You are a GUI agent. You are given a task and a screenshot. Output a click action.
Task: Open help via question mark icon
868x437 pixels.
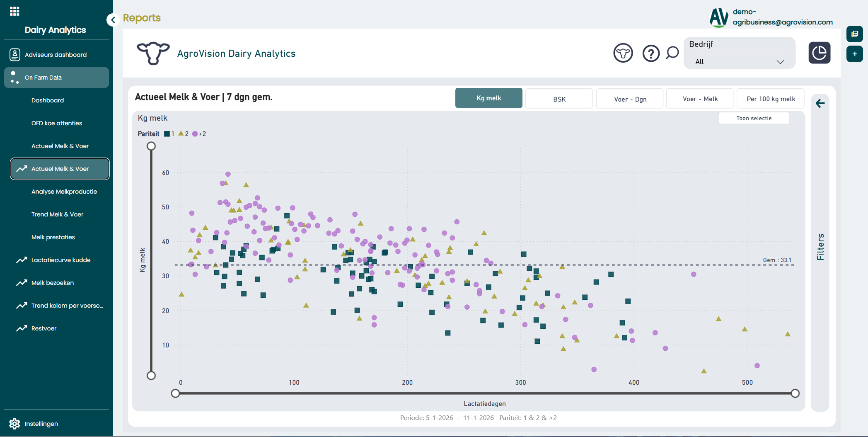pos(650,53)
